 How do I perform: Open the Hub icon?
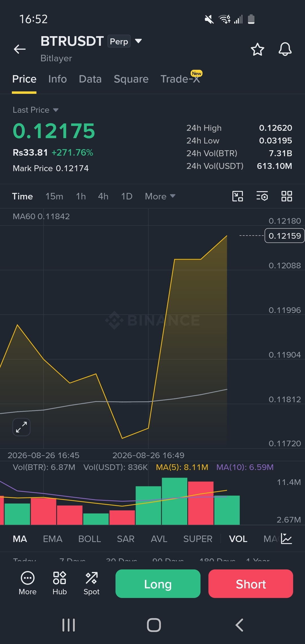point(60,583)
